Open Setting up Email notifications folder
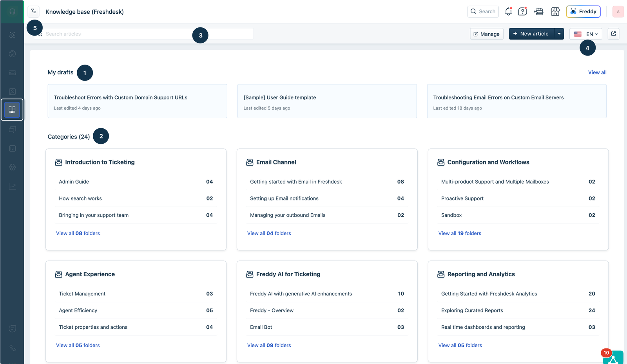The width and height of the screenshot is (627, 364). pos(327,198)
